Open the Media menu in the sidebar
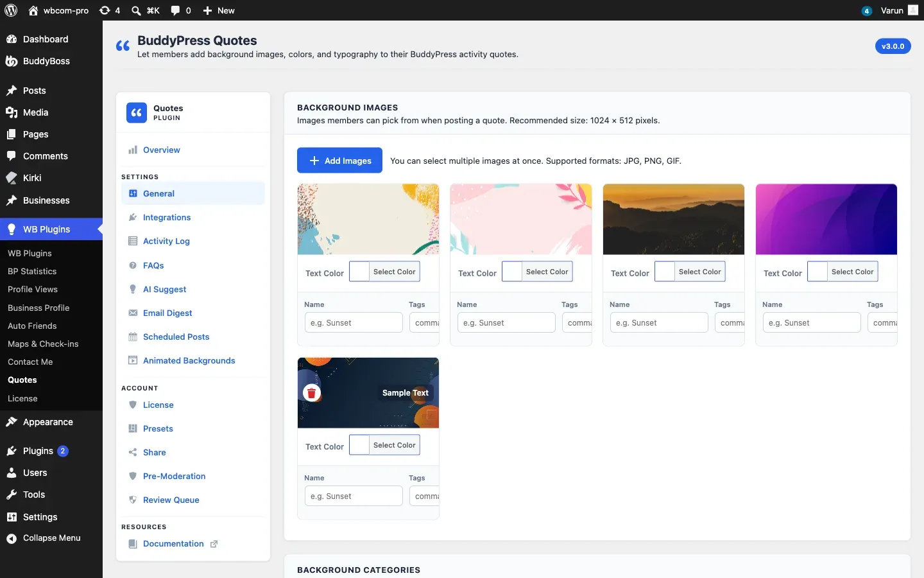The height and width of the screenshot is (578, 924). (x=51, y=112)
